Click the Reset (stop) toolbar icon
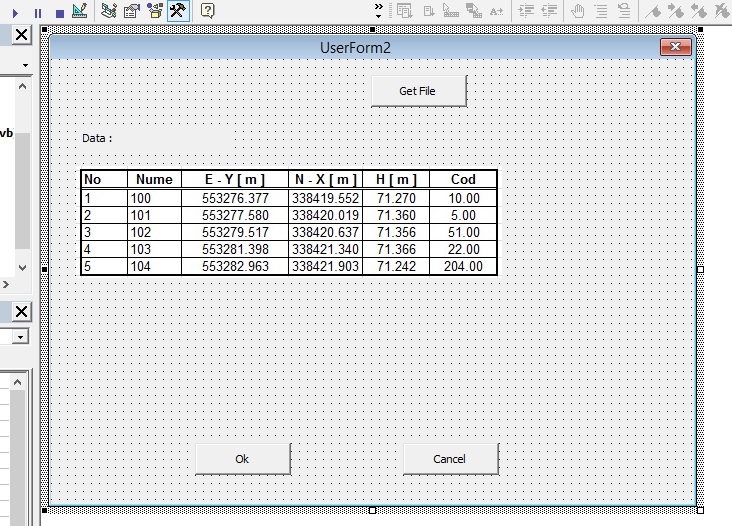Viewport: 732px width, 526px height. tap(60, 13)
